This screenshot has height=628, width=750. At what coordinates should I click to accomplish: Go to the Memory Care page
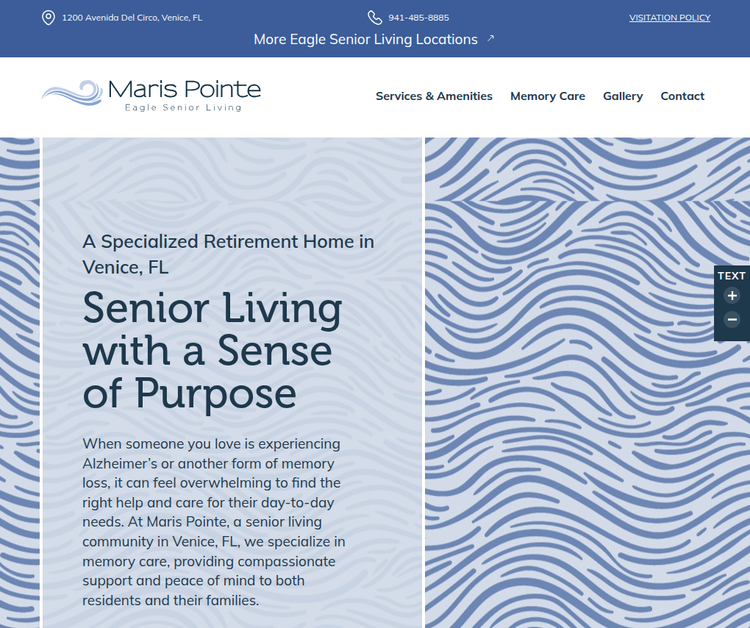tap(547, 96)
